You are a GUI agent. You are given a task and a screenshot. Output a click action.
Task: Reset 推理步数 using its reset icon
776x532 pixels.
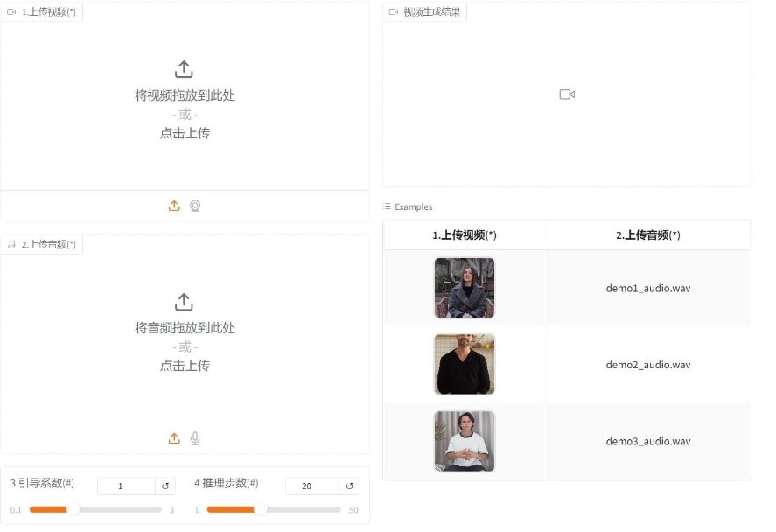pos(349,485)
